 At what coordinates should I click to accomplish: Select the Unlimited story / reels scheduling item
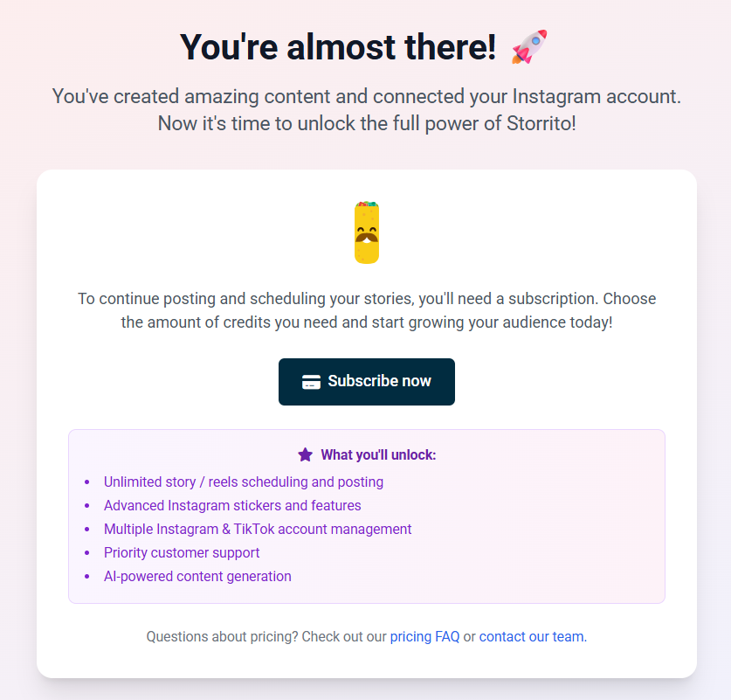[x=244, y=482]
